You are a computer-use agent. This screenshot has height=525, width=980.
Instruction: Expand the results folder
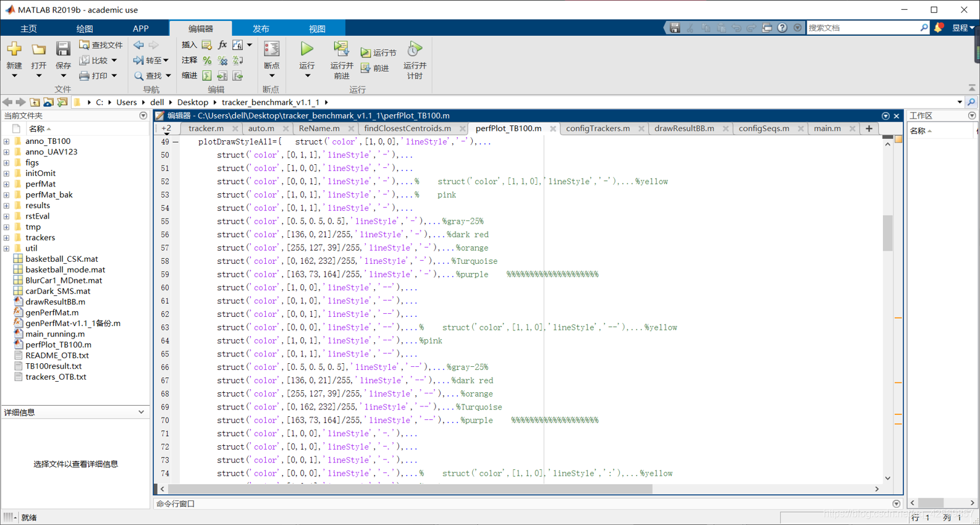coord(6,206)
